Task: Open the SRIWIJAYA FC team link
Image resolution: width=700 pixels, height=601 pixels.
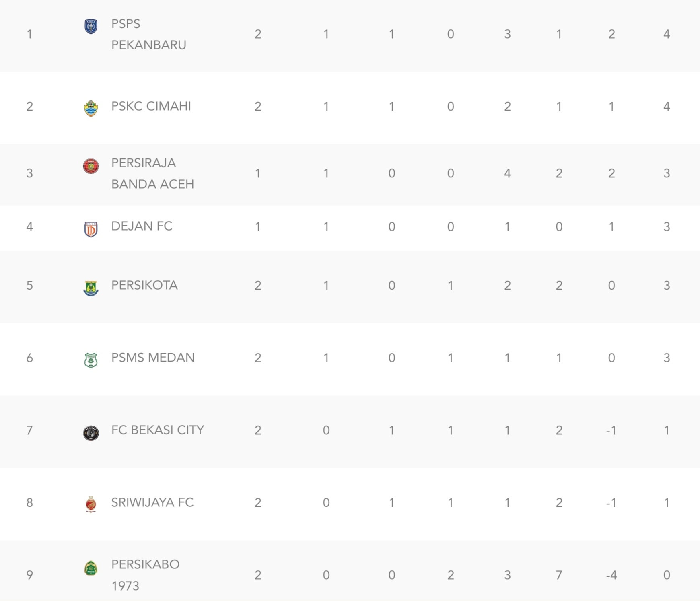Action: [152, 502]
